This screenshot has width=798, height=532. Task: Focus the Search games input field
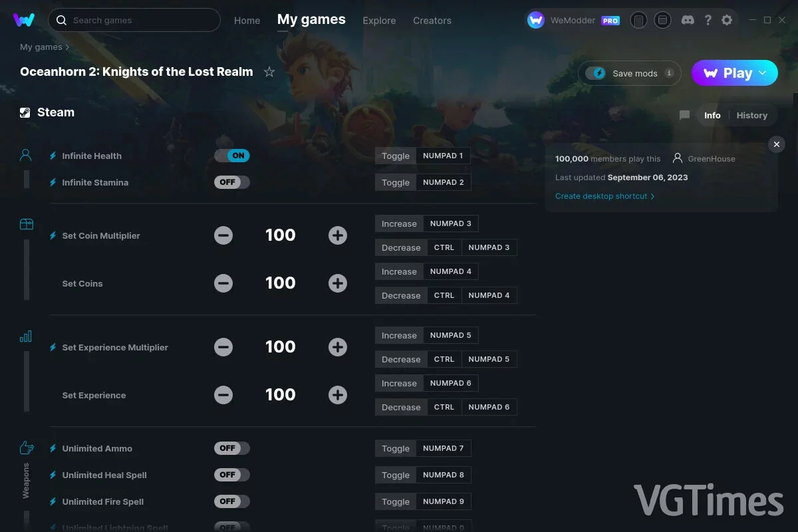click(x=134, y=20)
